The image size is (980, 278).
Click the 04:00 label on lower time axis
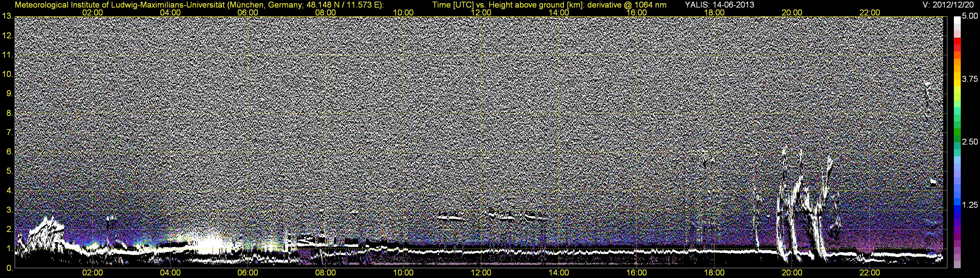point(171,273)
